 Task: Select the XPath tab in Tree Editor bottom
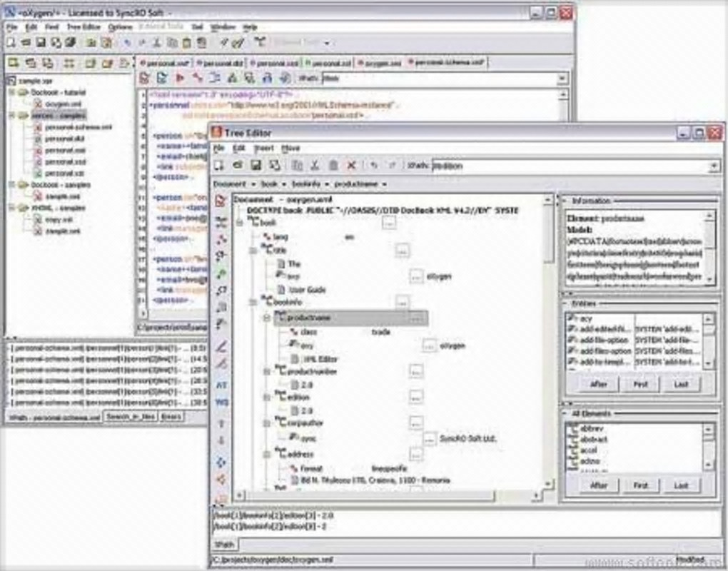(224, 544)
